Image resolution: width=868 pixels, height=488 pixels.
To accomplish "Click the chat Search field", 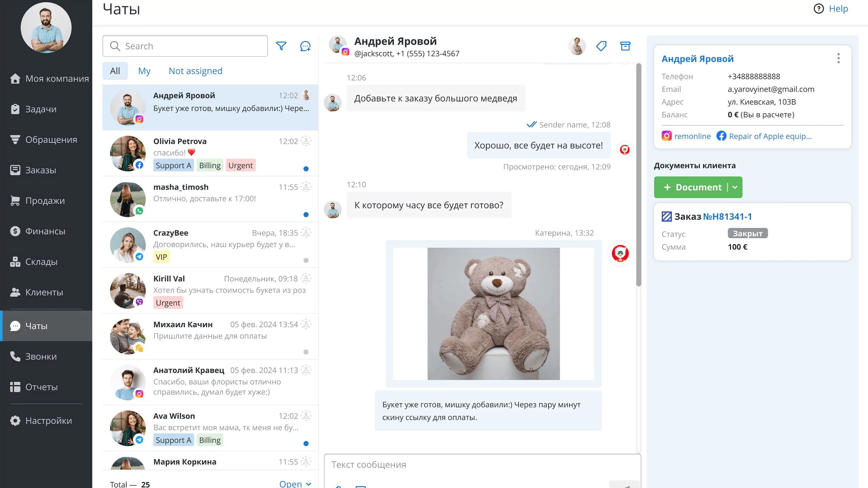I will (x=185, y=46).
